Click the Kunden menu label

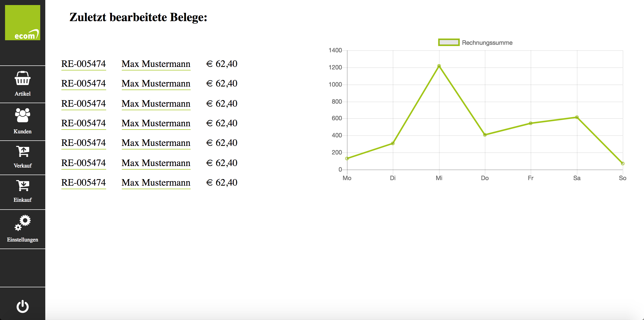(x=23, y=132)
